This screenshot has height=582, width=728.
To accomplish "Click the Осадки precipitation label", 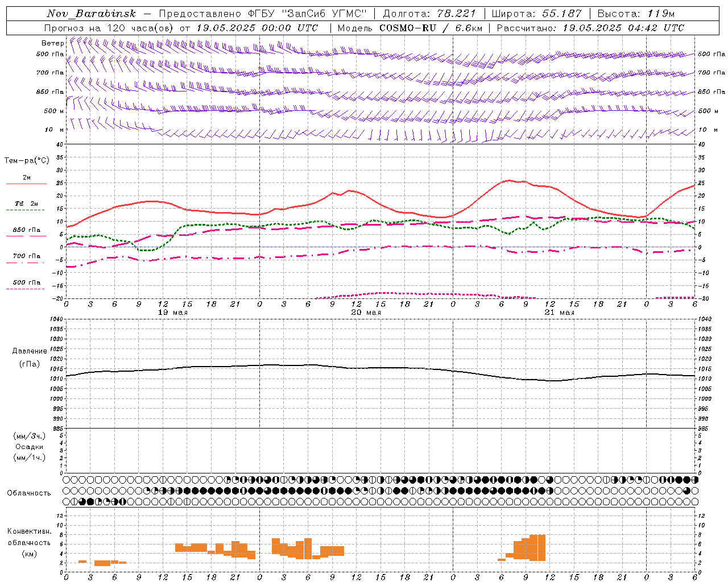I will click(30, 447).
